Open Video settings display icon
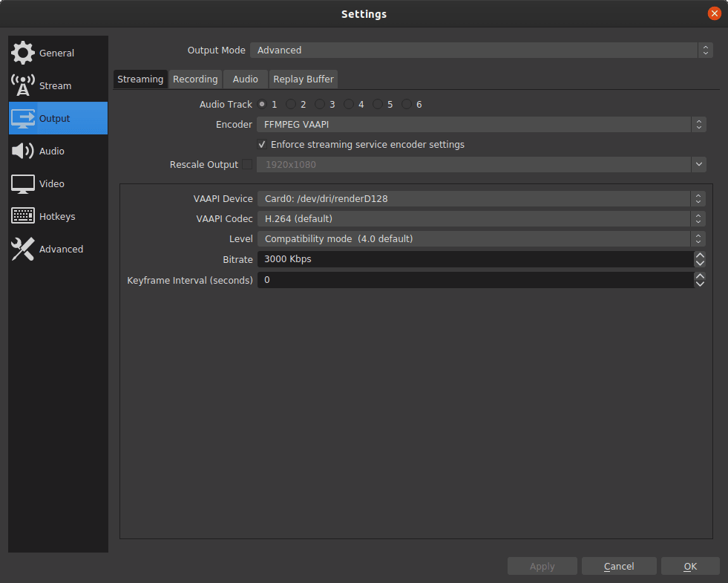This screenshot has height=583, width=728. coord(23,184)
